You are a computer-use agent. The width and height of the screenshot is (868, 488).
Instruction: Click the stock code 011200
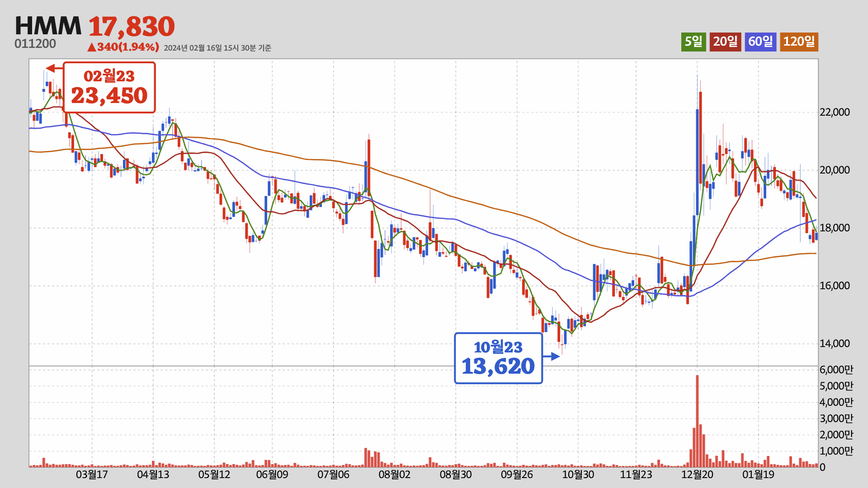click(x=35, y=44)
